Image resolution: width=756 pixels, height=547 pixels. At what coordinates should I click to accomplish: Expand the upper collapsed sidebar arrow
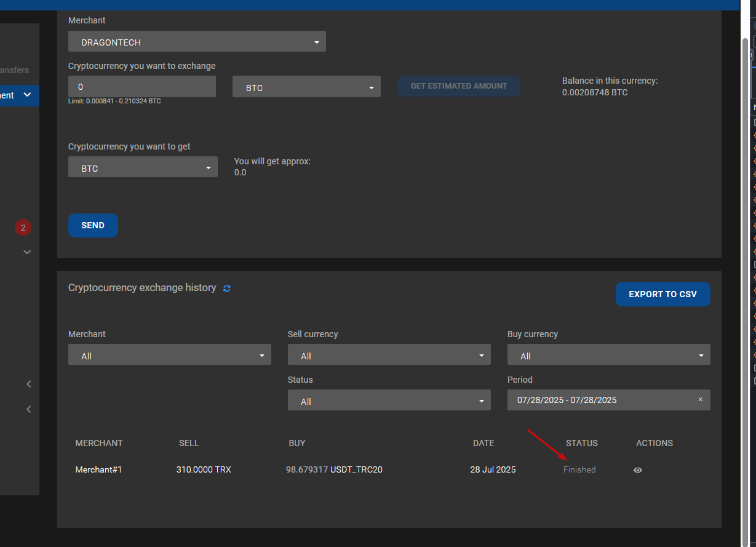[28, 384]
